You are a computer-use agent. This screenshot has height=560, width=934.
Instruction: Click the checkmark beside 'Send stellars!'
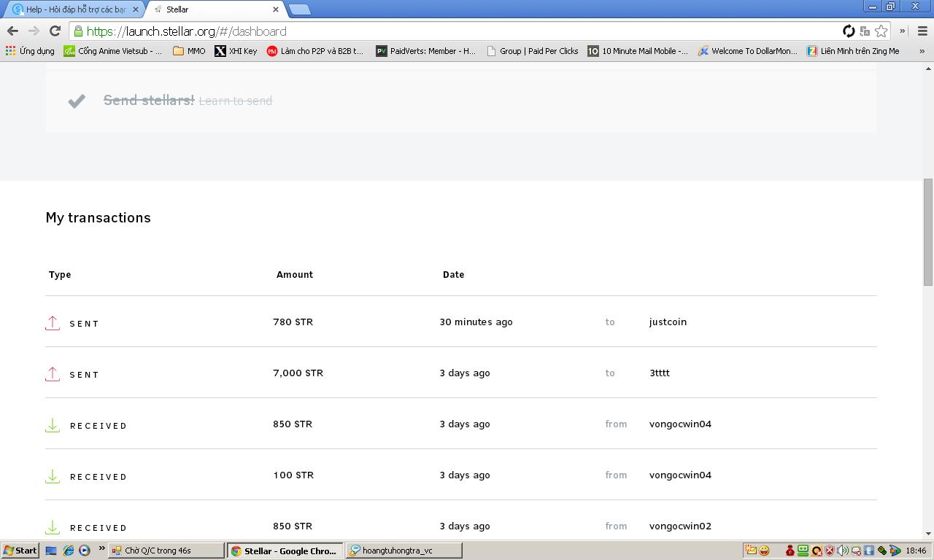77,101
